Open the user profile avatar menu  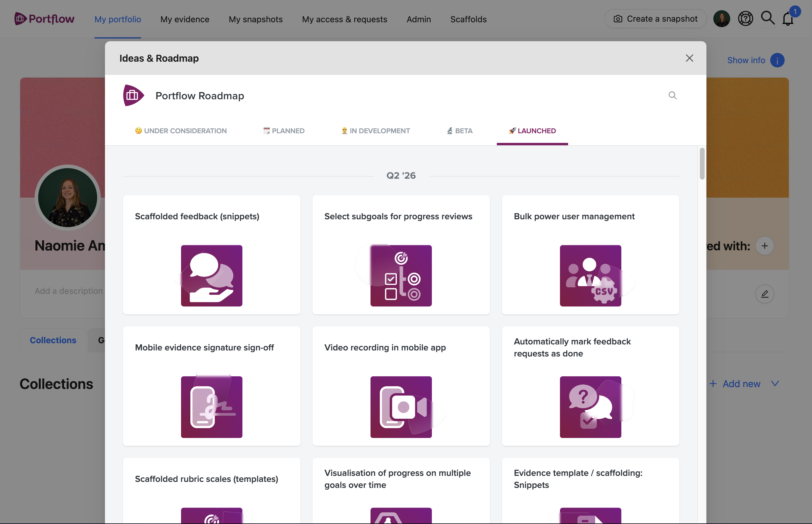point(721,19)
